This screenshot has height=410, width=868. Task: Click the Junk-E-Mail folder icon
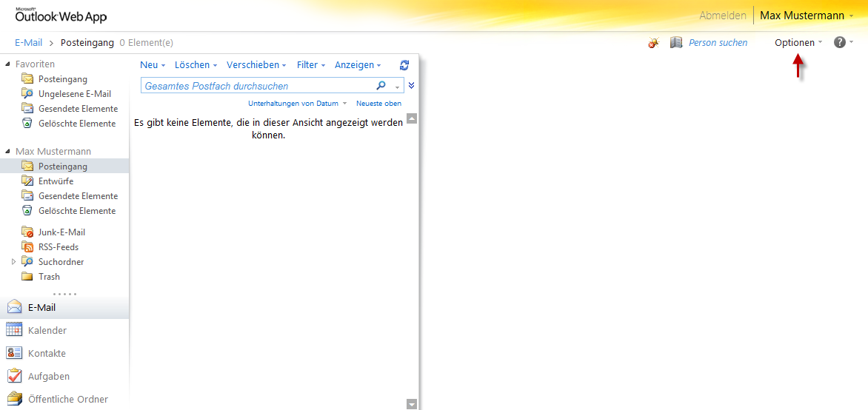tap(27, 232)
